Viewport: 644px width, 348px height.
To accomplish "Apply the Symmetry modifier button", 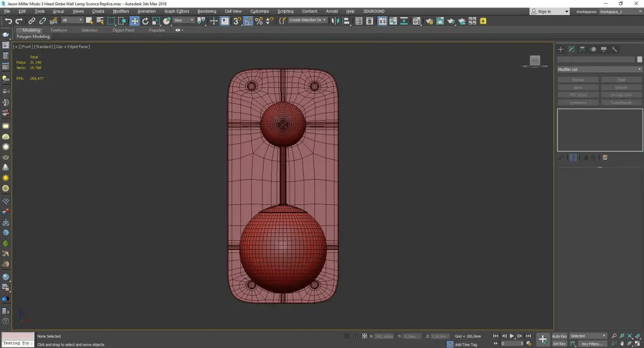I will 578,102.
